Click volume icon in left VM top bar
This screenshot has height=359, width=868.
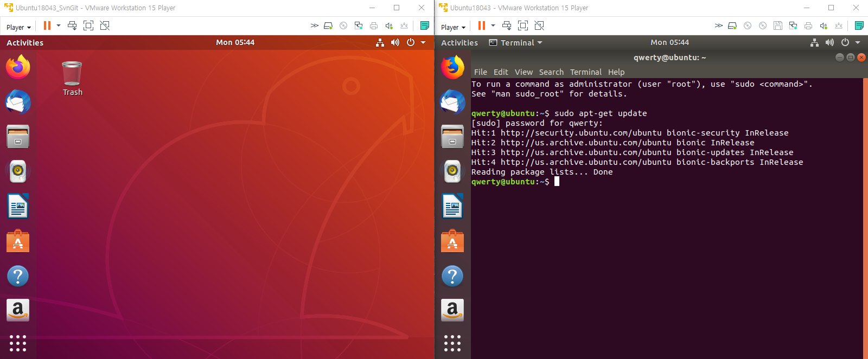pyautogui.click(x=395, y=42)
